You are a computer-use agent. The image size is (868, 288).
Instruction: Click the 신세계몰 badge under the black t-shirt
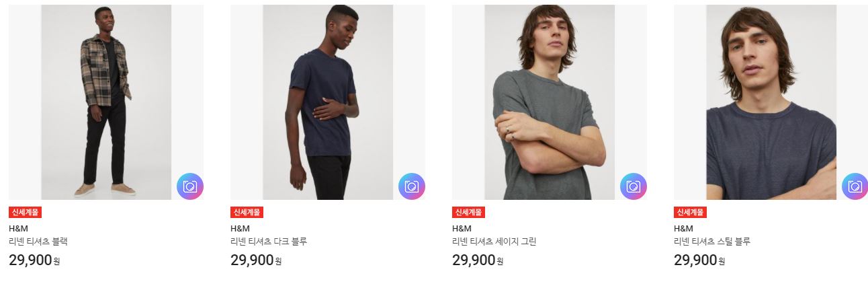pos(25,212)
